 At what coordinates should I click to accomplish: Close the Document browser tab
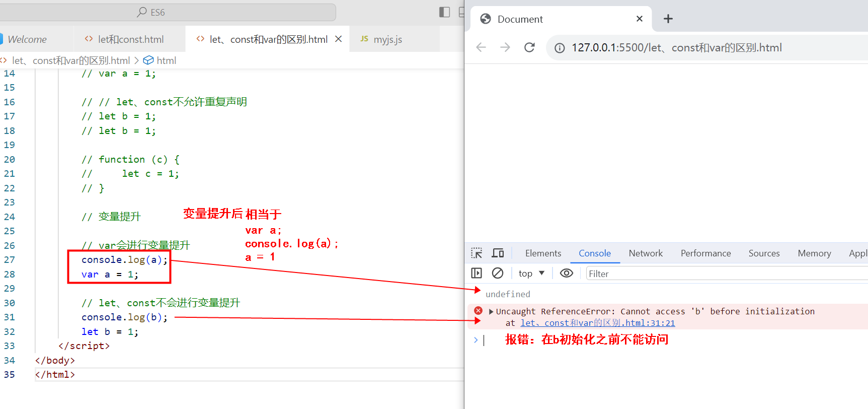(640, 19)
